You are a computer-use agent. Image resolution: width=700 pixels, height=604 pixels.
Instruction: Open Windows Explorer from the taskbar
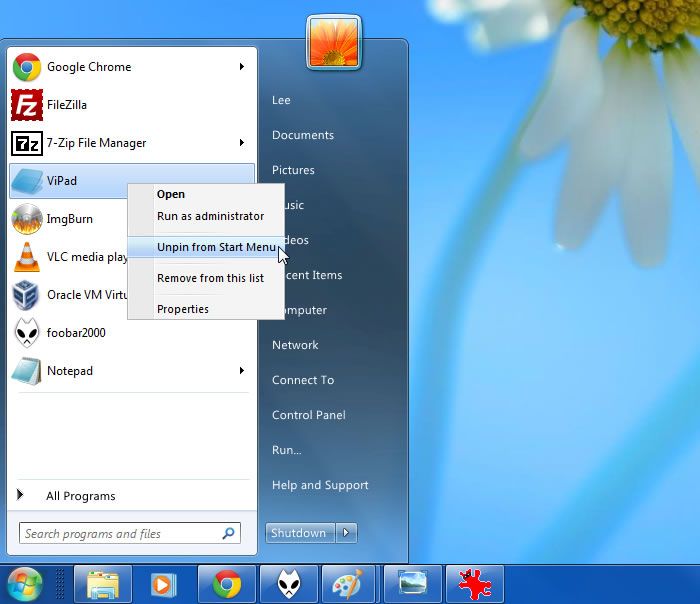coord(103,584)
